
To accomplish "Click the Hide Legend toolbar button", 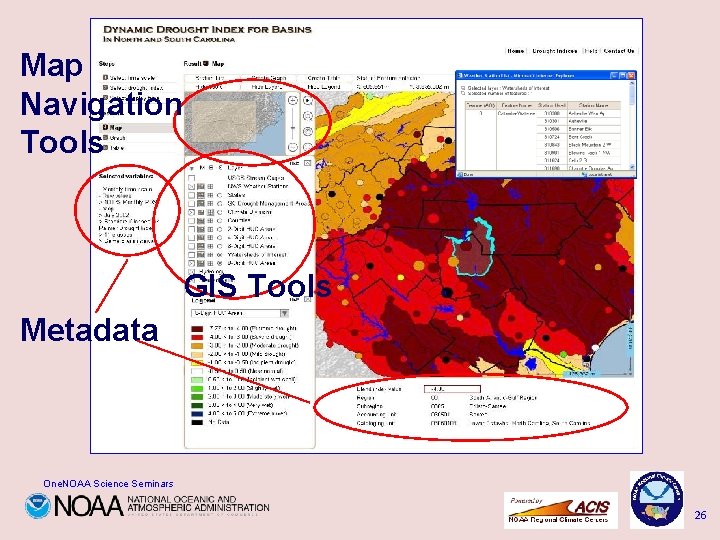I will tap(324, 86).
